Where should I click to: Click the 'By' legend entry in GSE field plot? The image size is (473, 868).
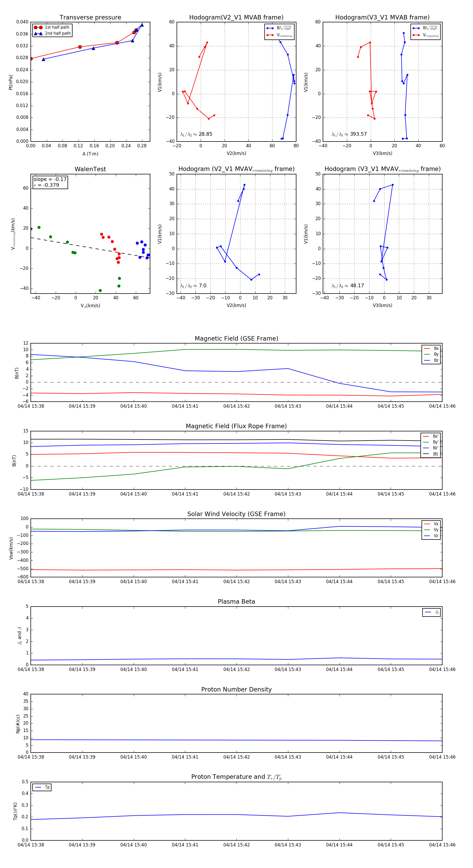(x=431, y=355)
